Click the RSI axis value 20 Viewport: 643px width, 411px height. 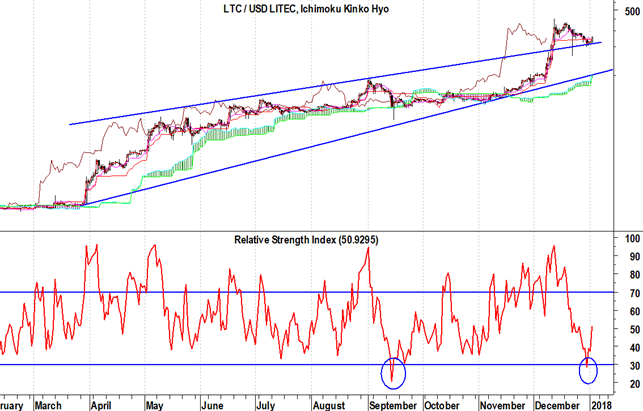[634, 384]
